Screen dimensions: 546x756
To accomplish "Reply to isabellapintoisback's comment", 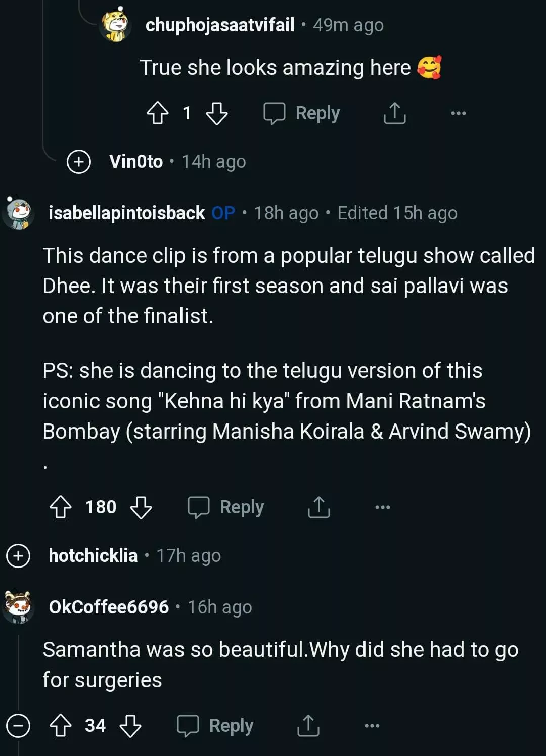I will point(226,507).
